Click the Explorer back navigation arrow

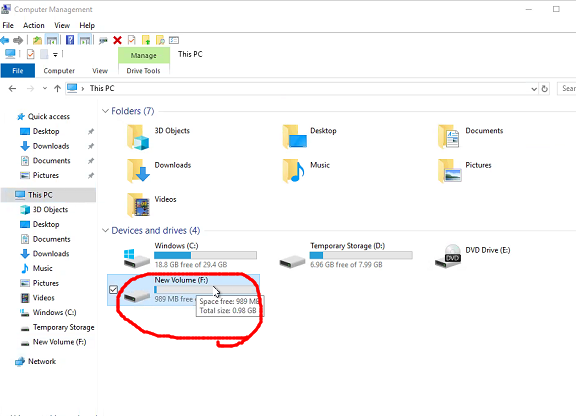[12, 89]
